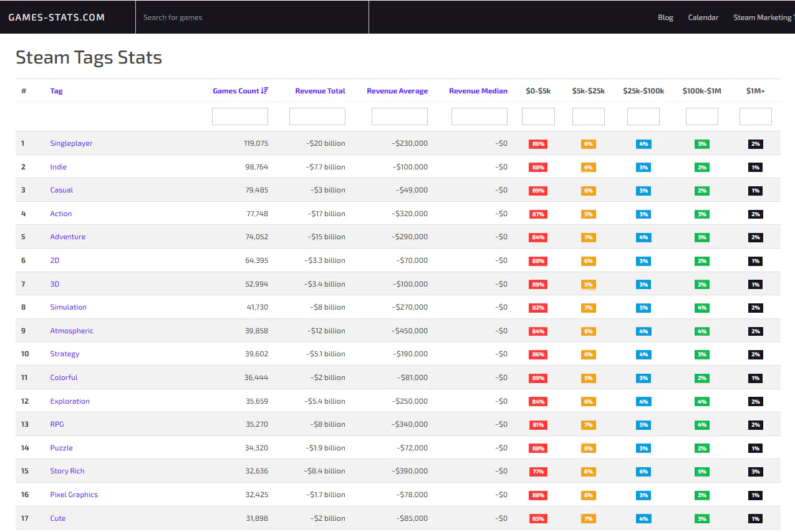This screenshot has height=532, width=795.
Task: Select the ~$5.4 billion revenue total cell
Action: 325,401
